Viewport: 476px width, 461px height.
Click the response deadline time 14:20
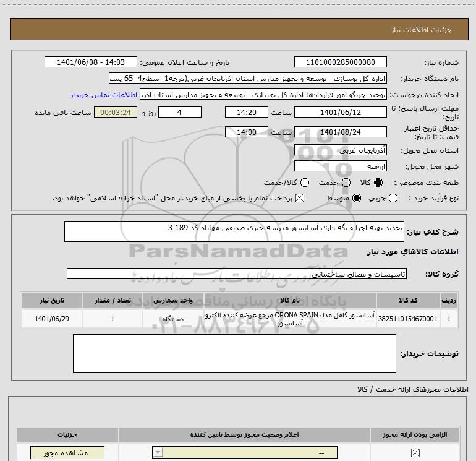tap(247, 113)
